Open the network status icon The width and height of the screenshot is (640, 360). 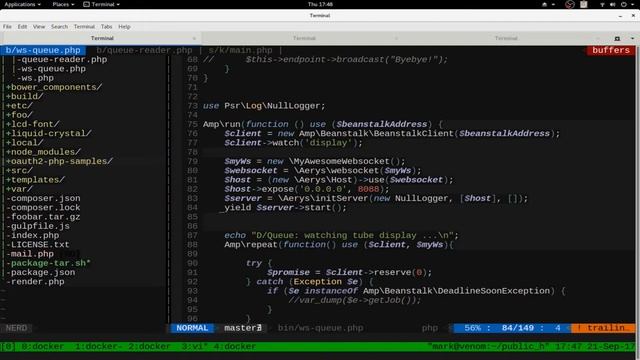602,4
